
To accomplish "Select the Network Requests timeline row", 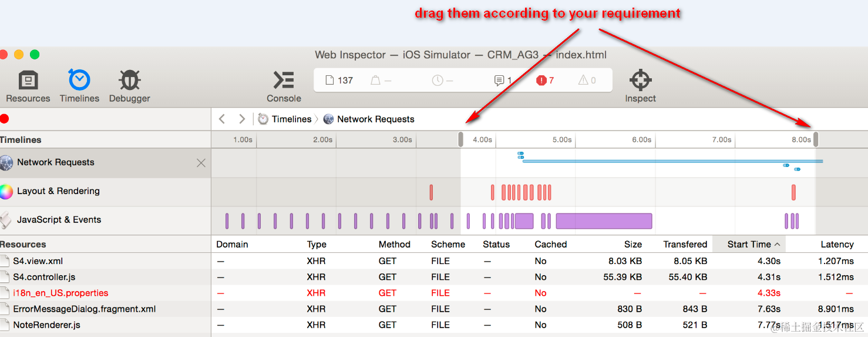I will [105, 163].
